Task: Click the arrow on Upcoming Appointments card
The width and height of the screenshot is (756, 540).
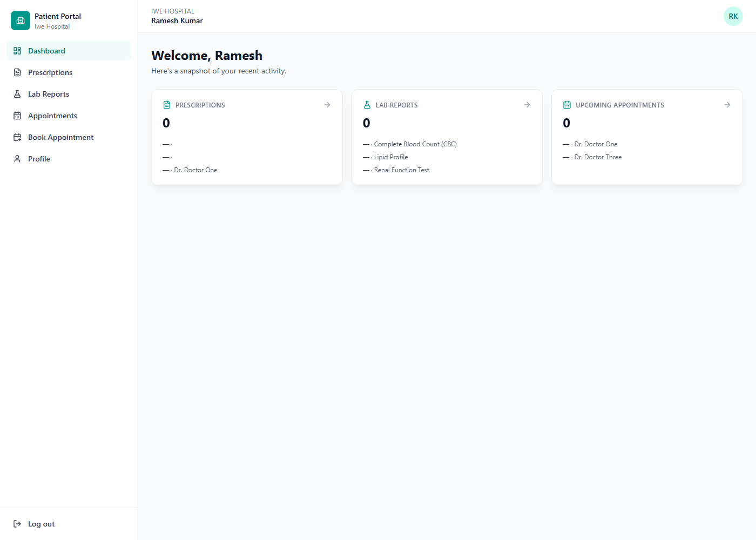Action: click(727, 105)
